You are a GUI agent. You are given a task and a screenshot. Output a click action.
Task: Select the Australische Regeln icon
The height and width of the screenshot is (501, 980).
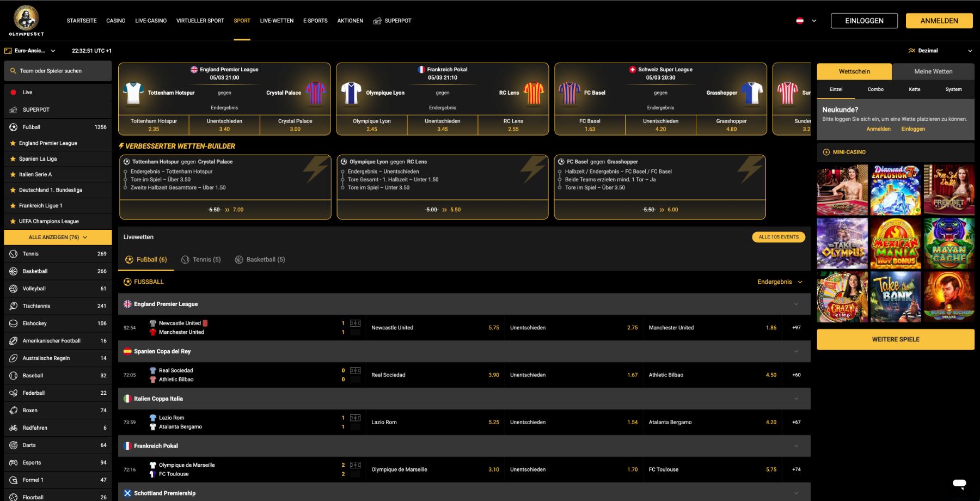point(14,358)
